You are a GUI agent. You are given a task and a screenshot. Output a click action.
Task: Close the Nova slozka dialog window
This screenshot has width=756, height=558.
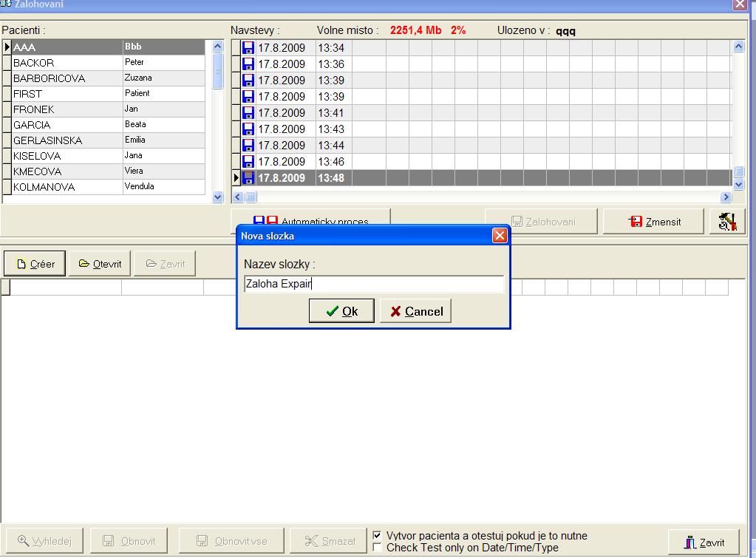point(500,235)
